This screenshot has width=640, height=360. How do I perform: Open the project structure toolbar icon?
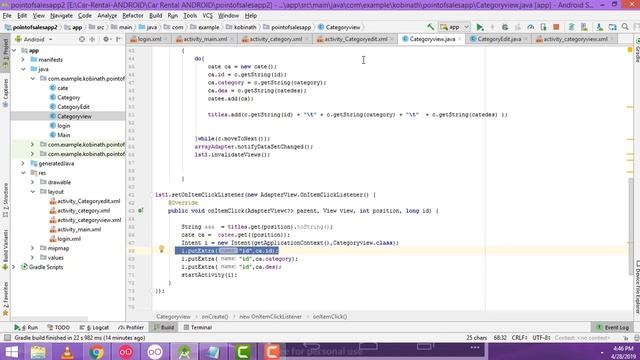pos(612,27)
